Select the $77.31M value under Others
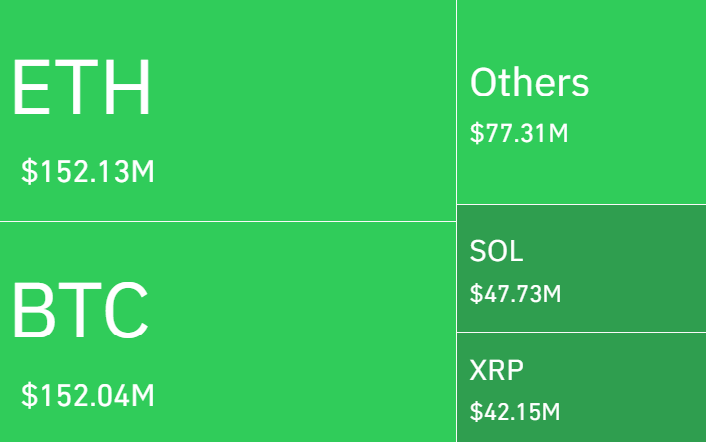Screen dimensions: 706x442 519,132
